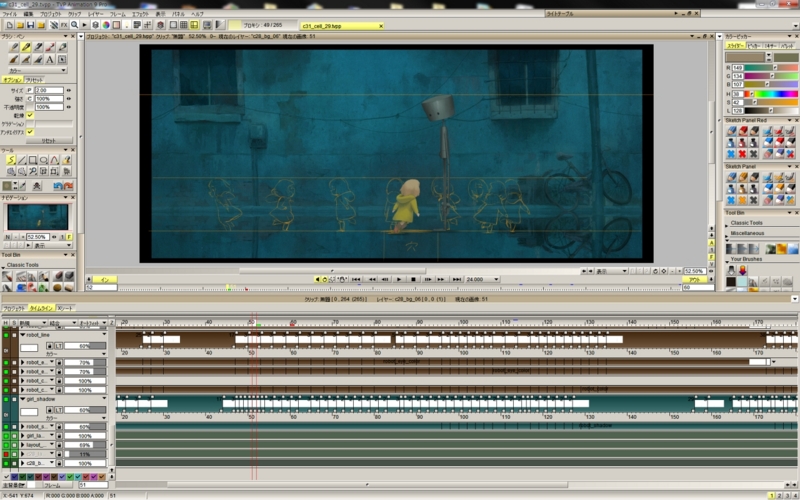Toggle the selection checkbox of the girl_la layer

coord(14,436)
